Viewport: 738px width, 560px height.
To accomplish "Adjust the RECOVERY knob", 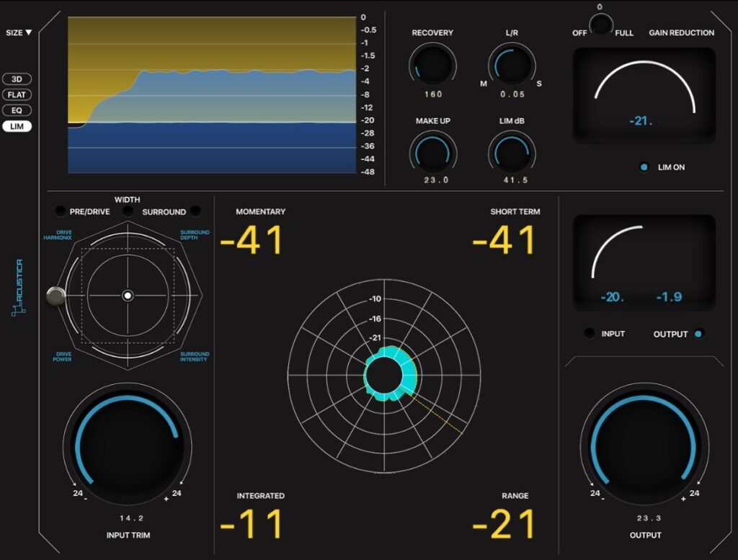I will [x=433, y=65].
